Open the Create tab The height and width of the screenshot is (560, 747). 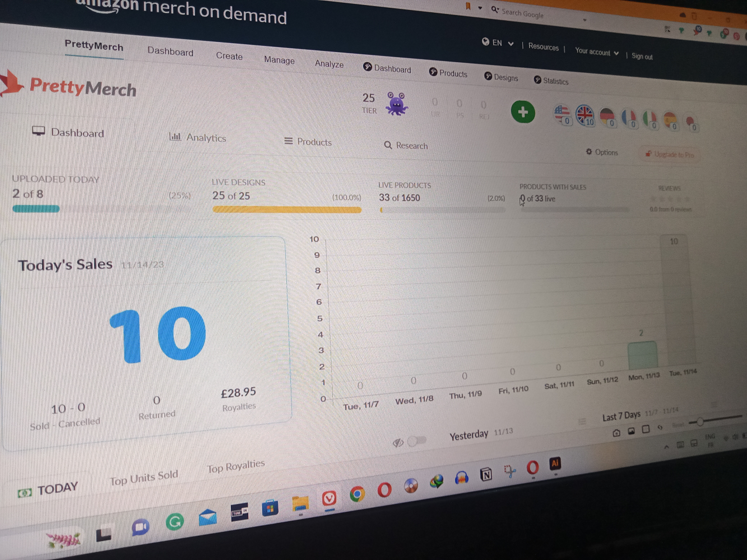229,56
